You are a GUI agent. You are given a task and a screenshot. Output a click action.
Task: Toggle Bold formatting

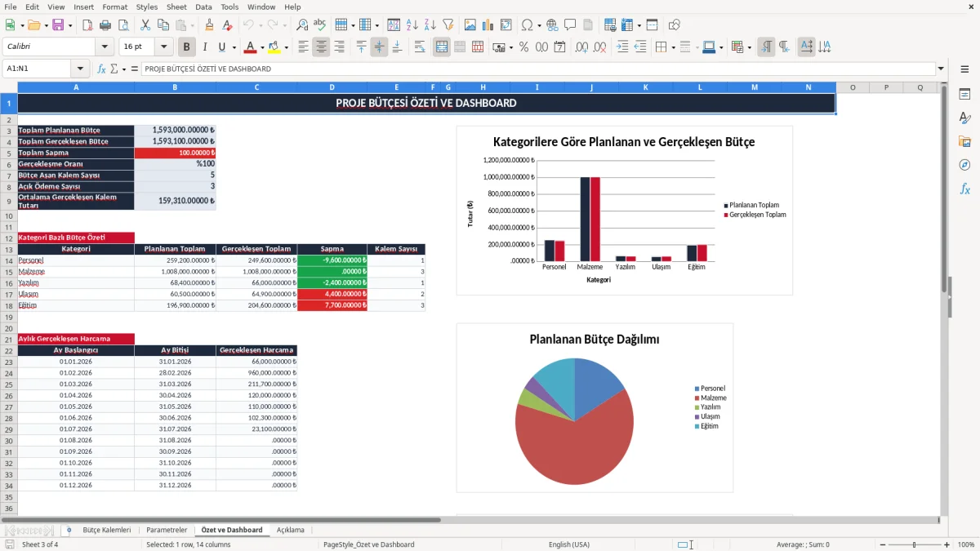187,47
